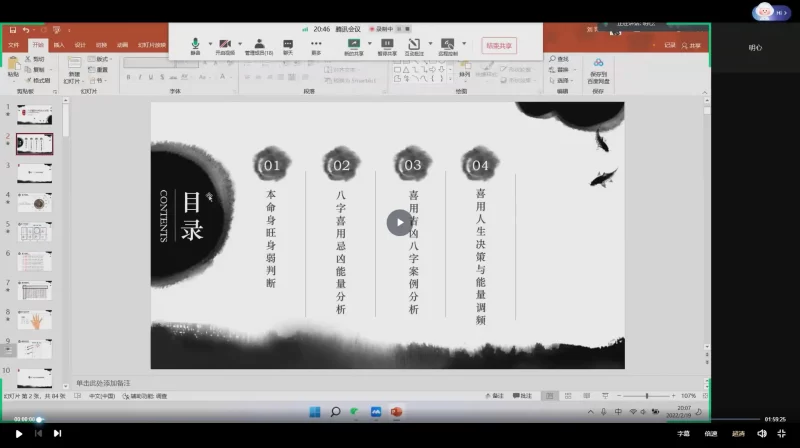The image size is (800, 448).
Task: Switch to the 开始 ribbon tab
Action: point(38,45)
